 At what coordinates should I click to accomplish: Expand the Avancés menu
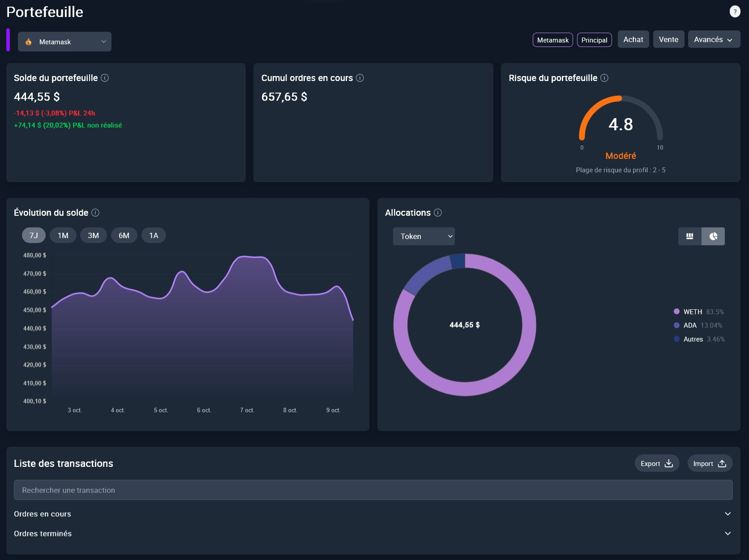714,39
